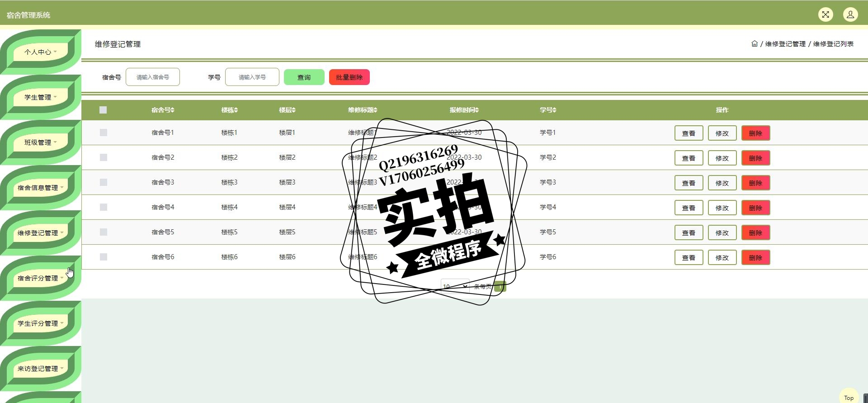Screen dimensions: 868x403
Task: Edit the 宿舍号3 record
Action: coord(722,183)
